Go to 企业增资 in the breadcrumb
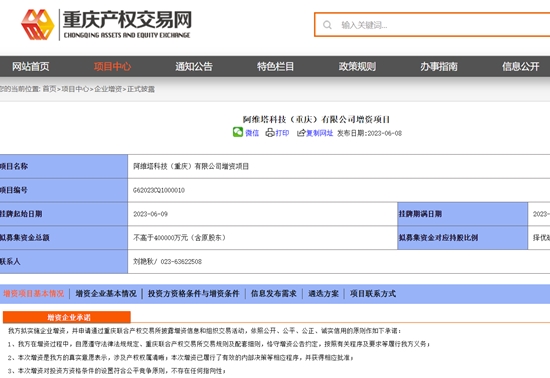 108,89
